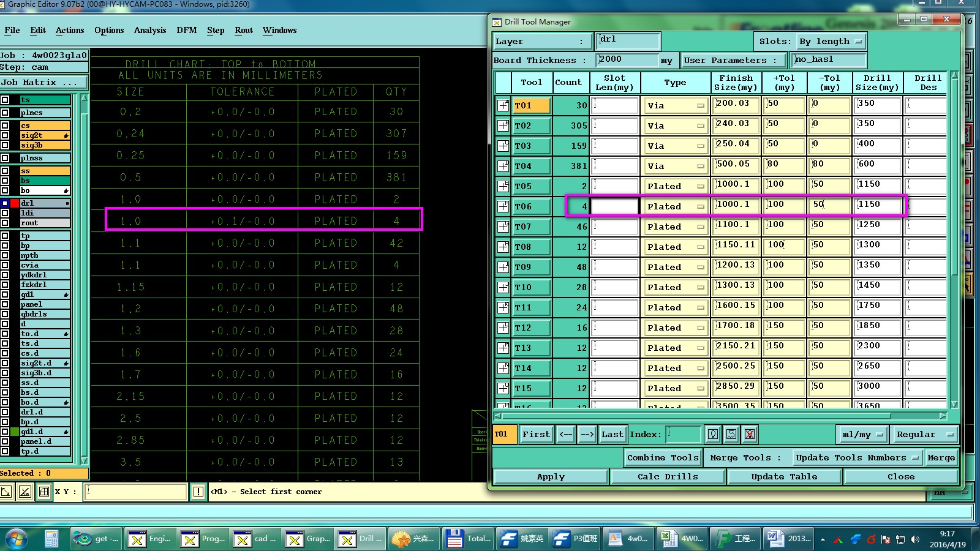Screen dimensions: 980x551
Task: Click the red X delete icon in Drill Tool Manager
Action: point(750,434)
